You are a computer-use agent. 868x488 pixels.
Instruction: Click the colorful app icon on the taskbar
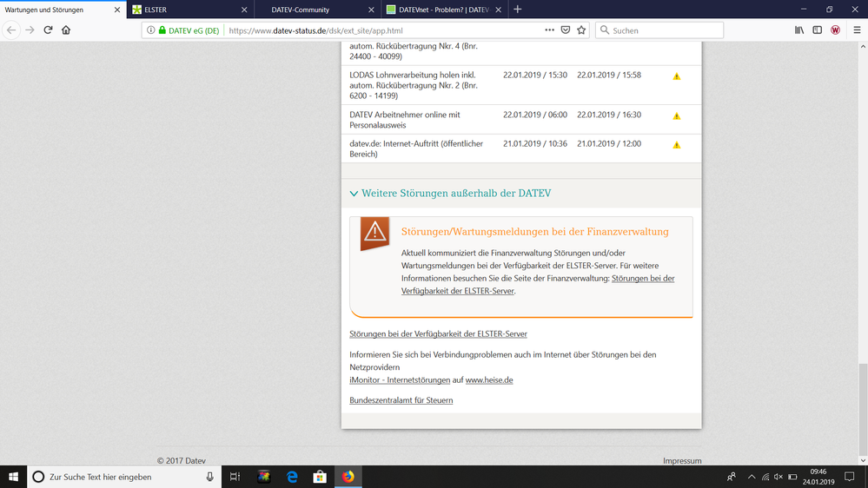click(263, 477)
